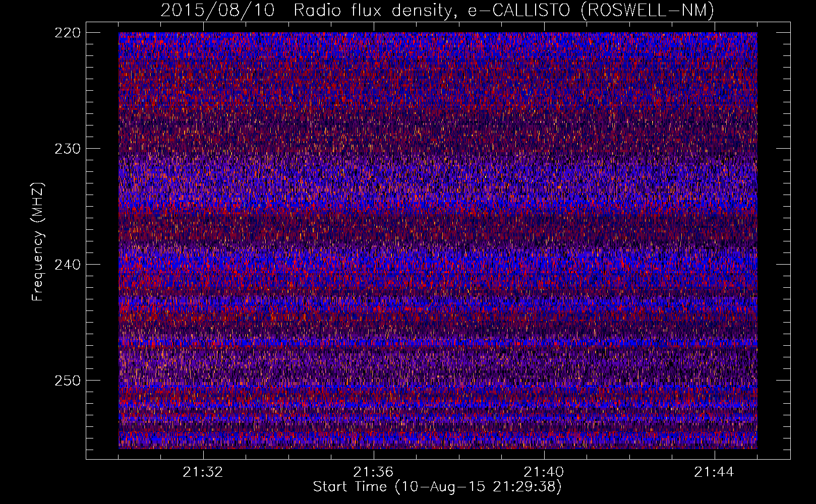This screenshot has height=504, width=816.
Task: Click the 240 frequency tick label
Action: pyautogui.click(x=67, y=265)
